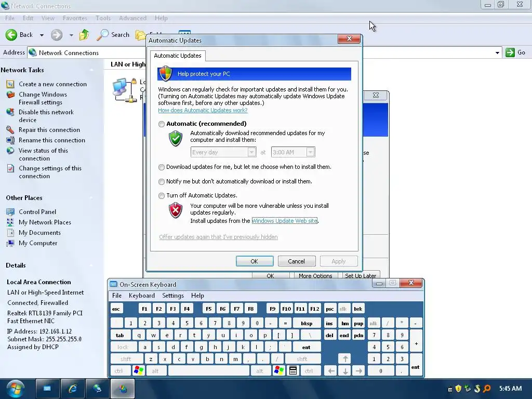Click the Back arrow icon in toolbar
The image size is (532, 399).
coord(11,35)
